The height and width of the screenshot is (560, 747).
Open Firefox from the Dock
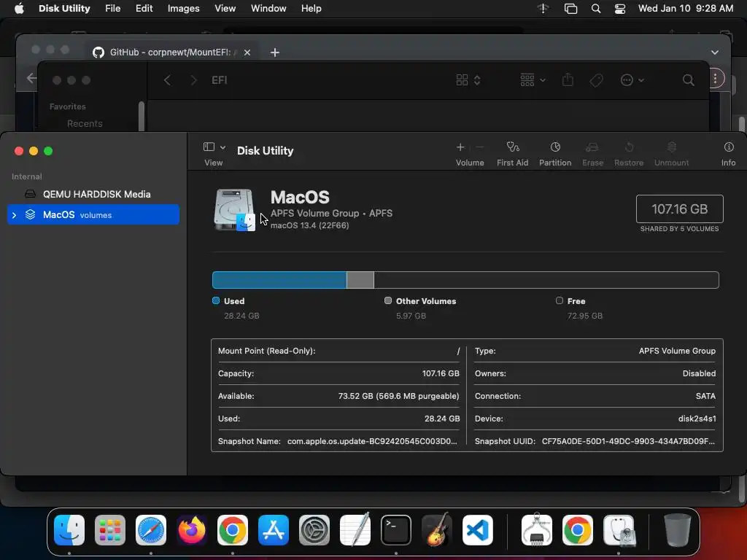pyautogui.click(x=192, y=529)
